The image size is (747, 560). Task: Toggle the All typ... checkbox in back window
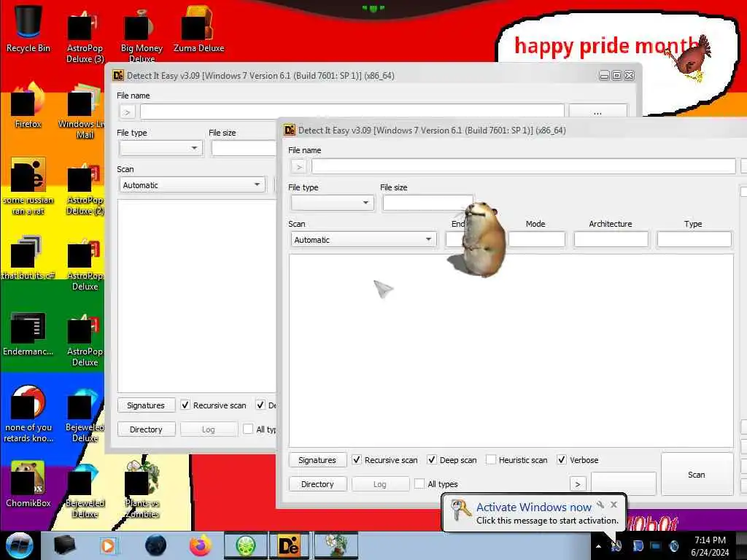pos(248,429)
